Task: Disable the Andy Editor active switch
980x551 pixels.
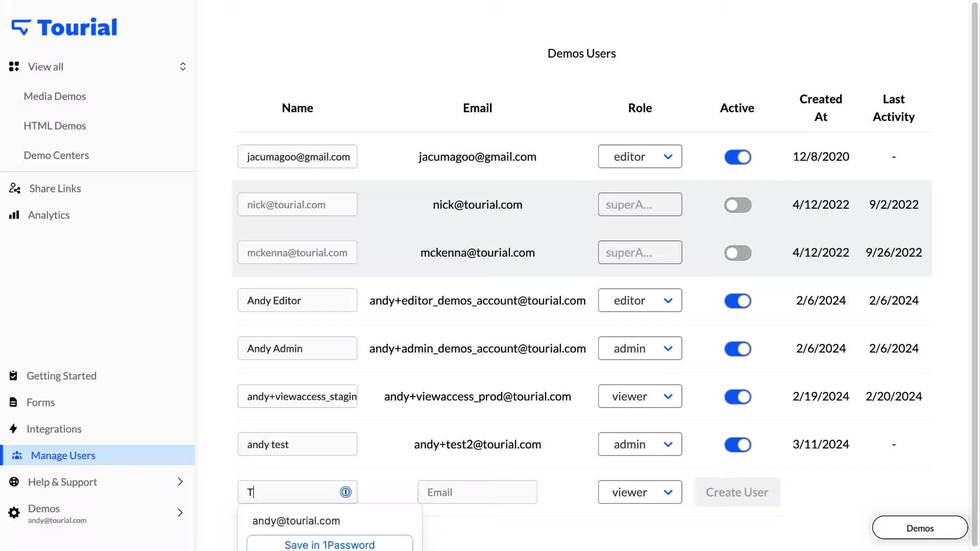Action: pos(738,300)
